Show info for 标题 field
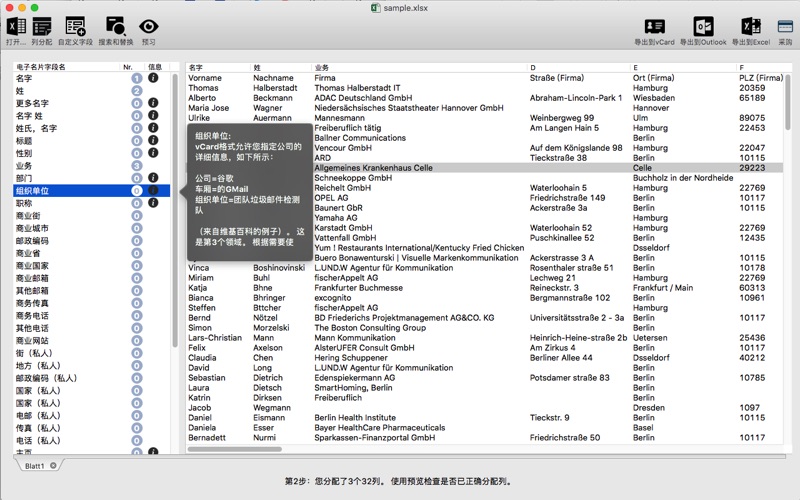 pos(153,140)
